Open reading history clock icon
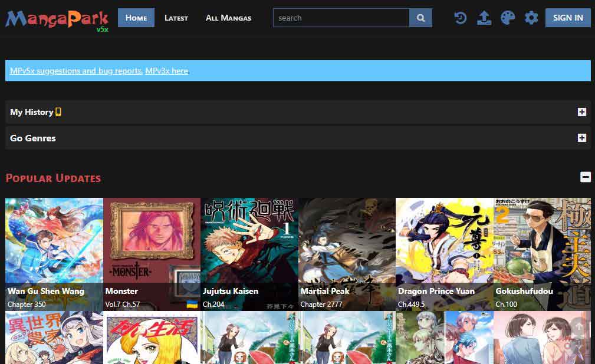The height and width of the screenshot is (364, 595). (461, 18)
